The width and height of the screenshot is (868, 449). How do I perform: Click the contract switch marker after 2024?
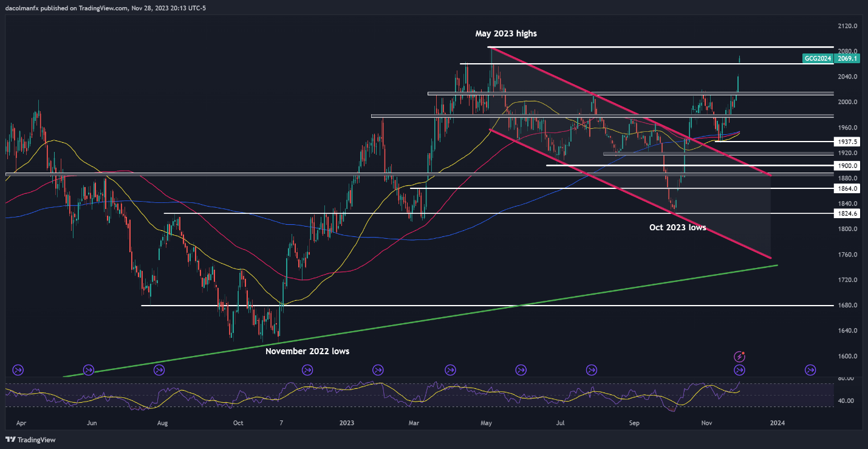tap(810, 369)
